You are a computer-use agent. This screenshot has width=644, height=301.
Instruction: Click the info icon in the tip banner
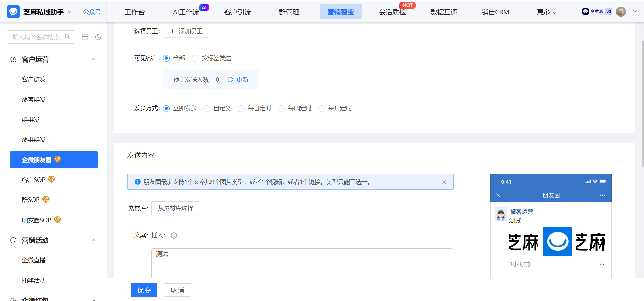pyautogui.click(x=137, y=182)
